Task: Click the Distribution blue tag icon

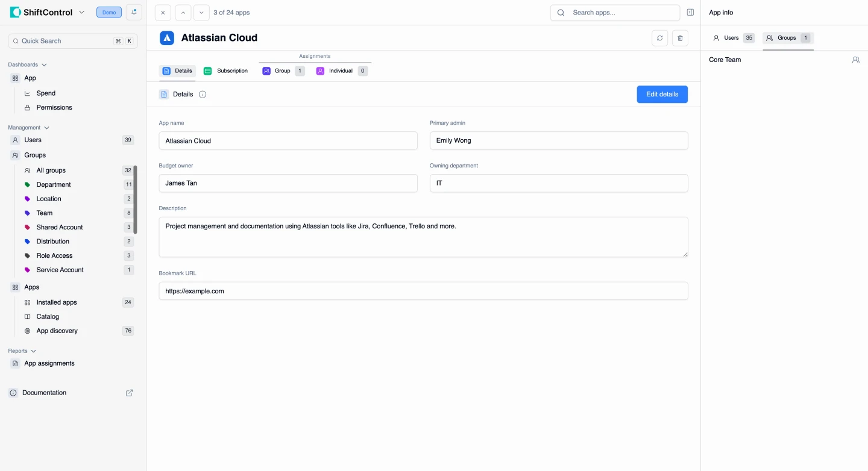Action: pyautogui.click(x=27, y=242)
